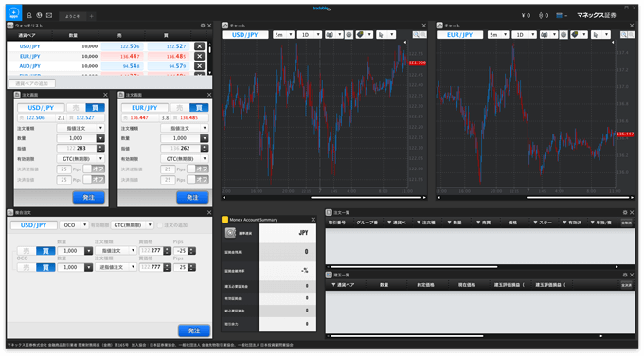This screenshot has width=644, height=356.
Task: Zoom in on the USD/JPY chart
Action: click(416, 35)
